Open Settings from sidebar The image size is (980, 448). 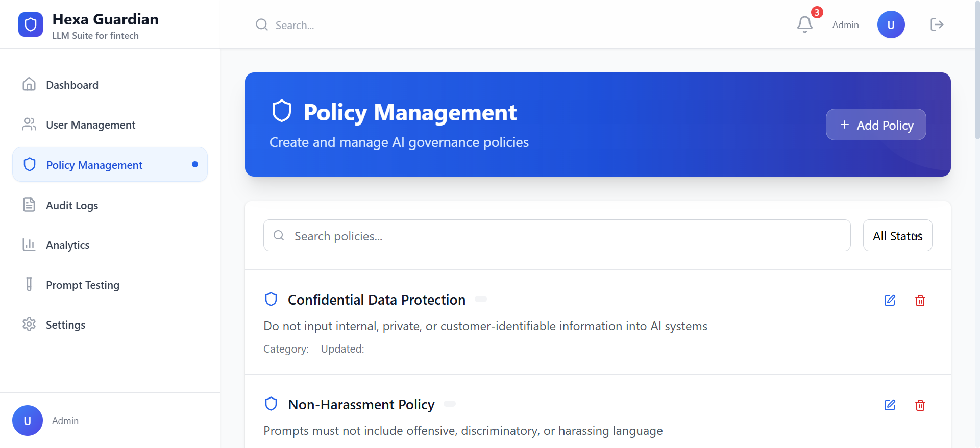(x=65, y=325)
